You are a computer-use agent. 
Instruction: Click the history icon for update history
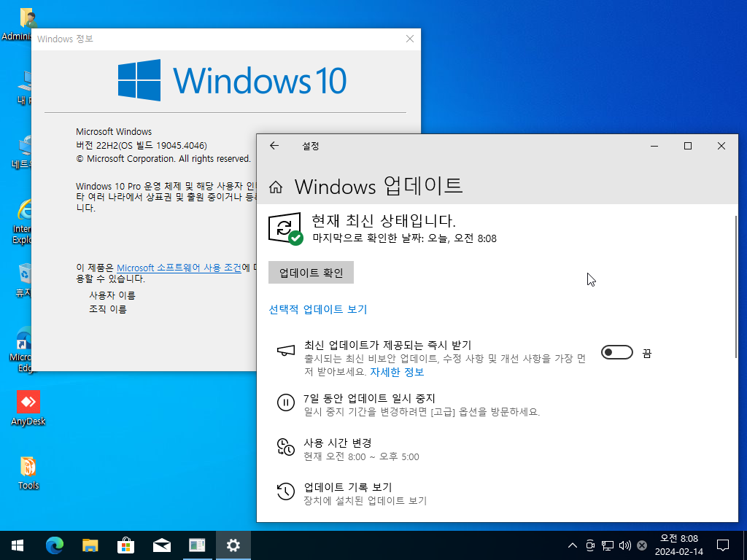point(285,491)
